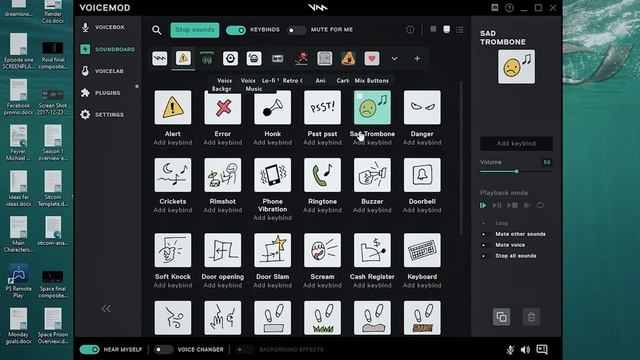Play the Scream sound tile
The width and height of the screenshot is (640, 360).
coord(322,250)
